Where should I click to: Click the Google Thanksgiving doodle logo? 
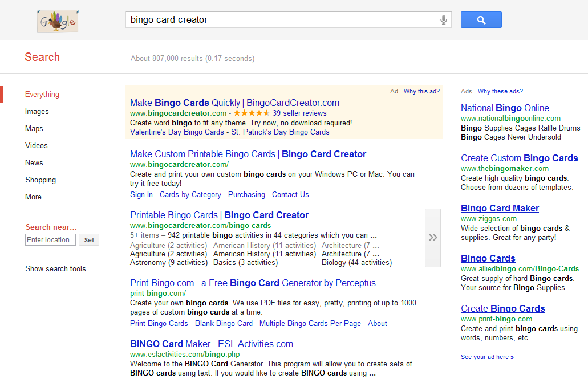(58, 21)
